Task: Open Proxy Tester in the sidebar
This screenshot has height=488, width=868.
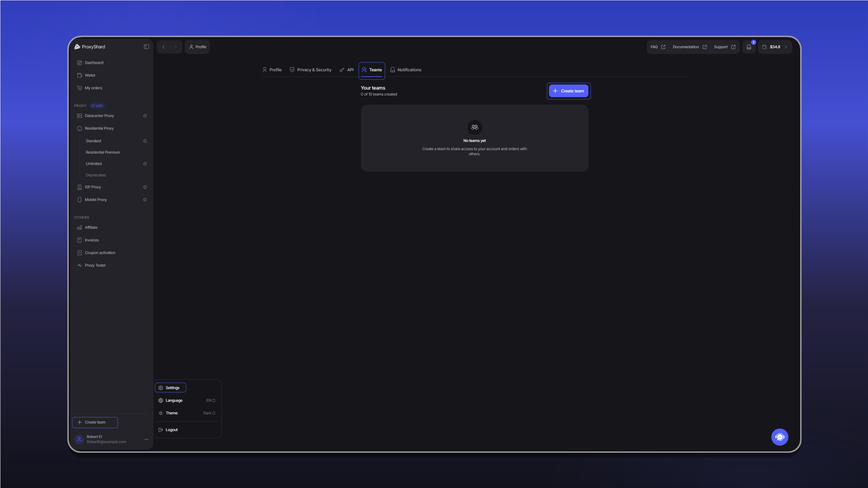Action: [x=112, y=266]
